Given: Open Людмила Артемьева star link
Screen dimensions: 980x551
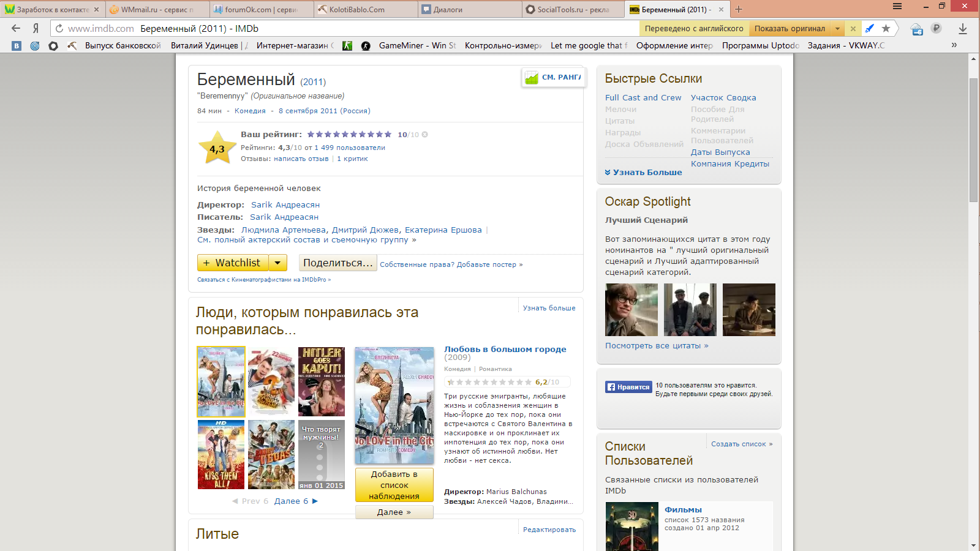Looking at the screenshot, I should coord(284,230).
